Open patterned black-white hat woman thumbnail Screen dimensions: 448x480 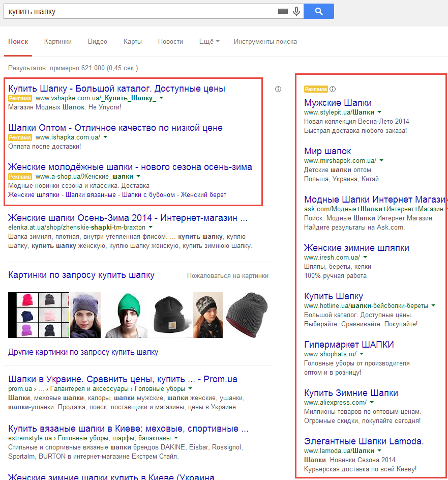207,315
